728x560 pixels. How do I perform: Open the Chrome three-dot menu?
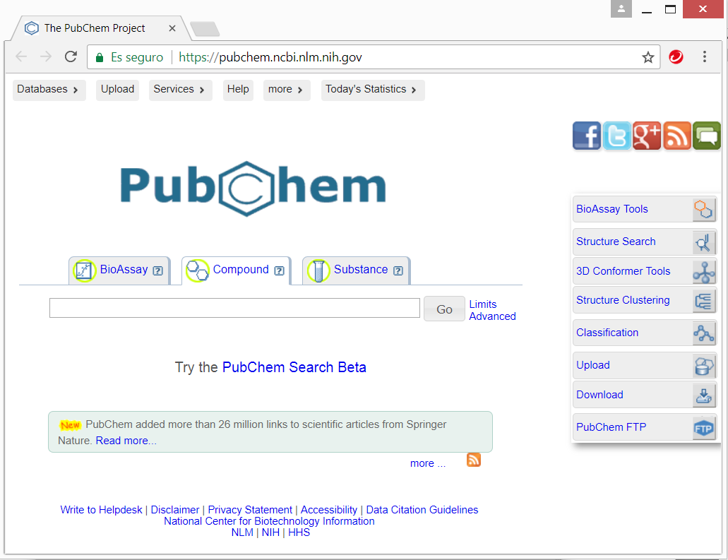pyautogui.click(x=704, y=56)
